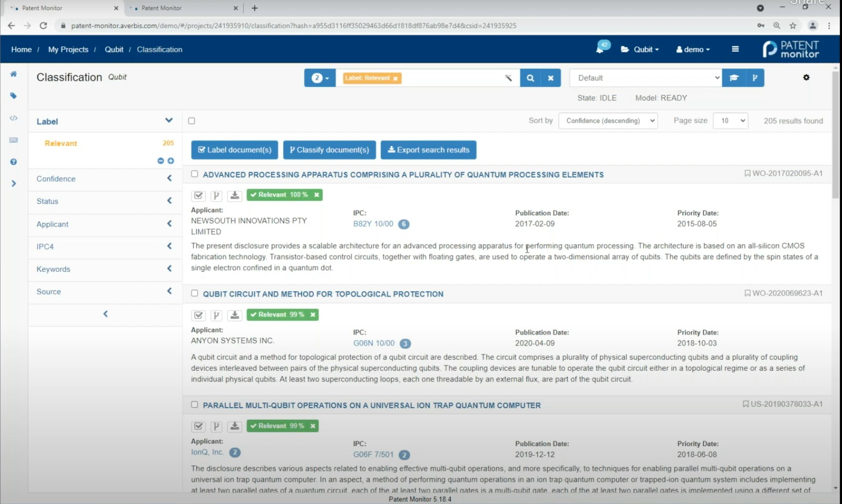842x504 pixels.
Task: Open settings via the gear icon
Action: click(806, 77)
